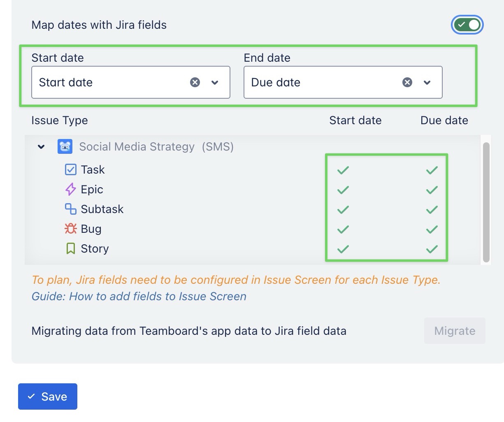Clear the Due date selection with the X
The width and height of the screenshot is (504, 422).
point(407,82)
